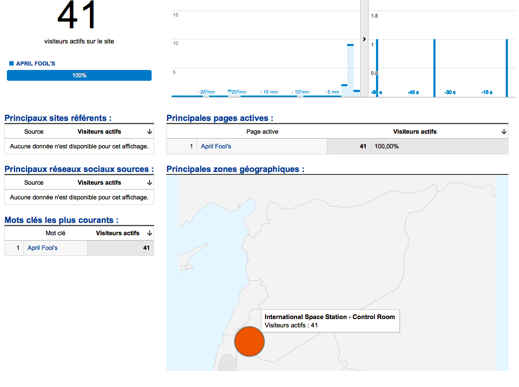Sort referring sites by Visiteurs actifs header
The image size is (519, 387).
[99, 132]
